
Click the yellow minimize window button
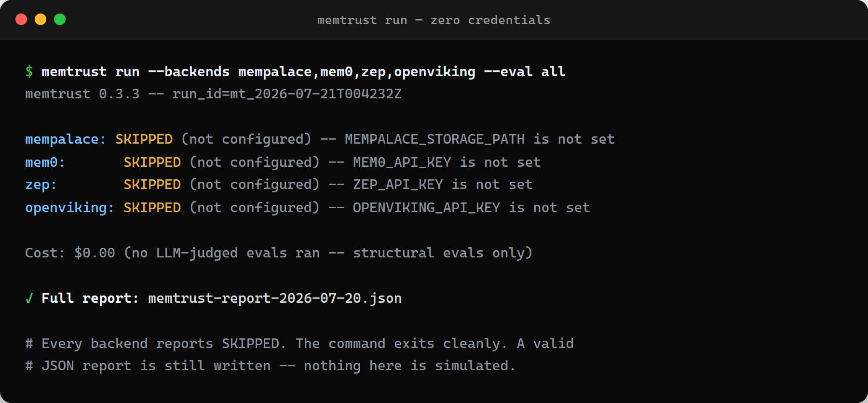41,19
